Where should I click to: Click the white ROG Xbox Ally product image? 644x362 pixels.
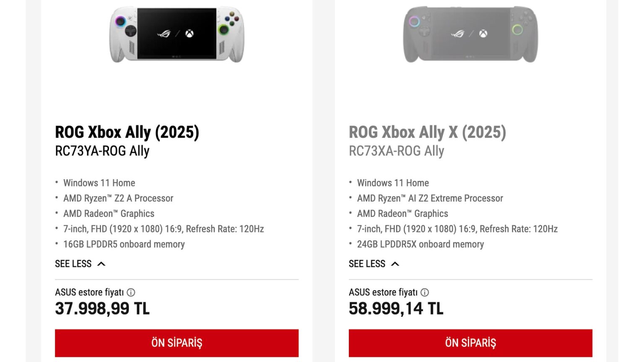click(177, 34)
